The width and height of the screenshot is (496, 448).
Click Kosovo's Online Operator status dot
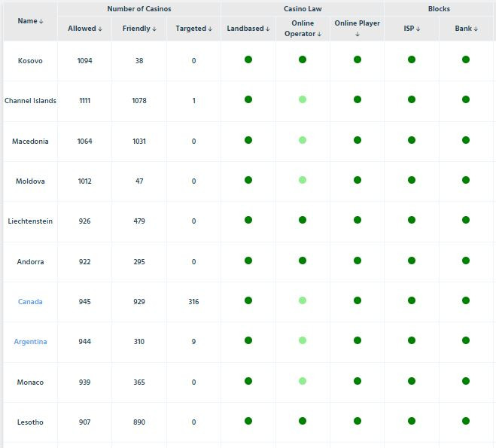[303, 59]
